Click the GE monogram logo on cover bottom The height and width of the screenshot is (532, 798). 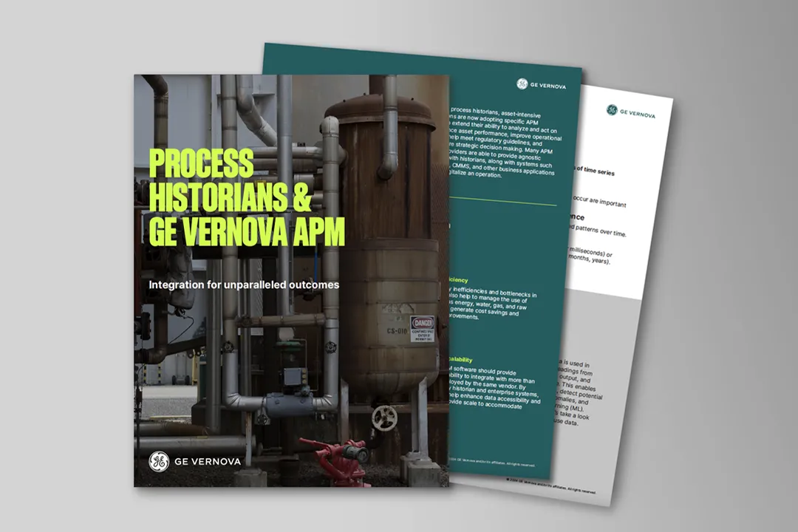[159, 461]
